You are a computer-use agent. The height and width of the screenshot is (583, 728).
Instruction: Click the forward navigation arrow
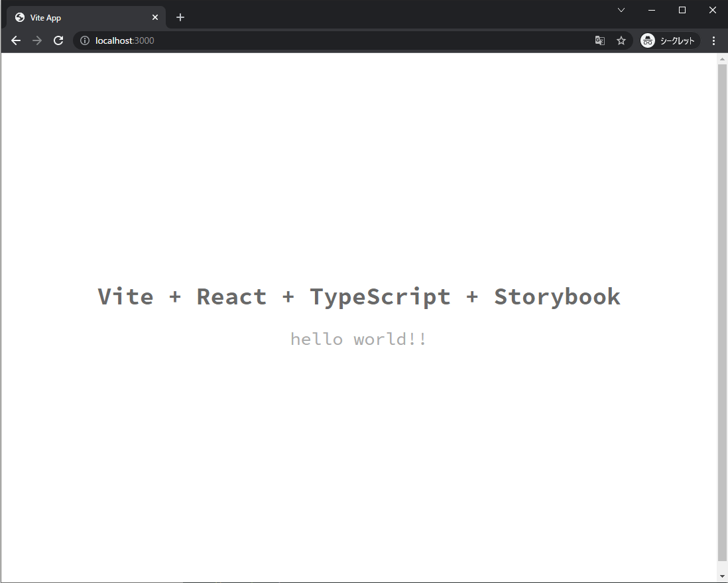37,41
